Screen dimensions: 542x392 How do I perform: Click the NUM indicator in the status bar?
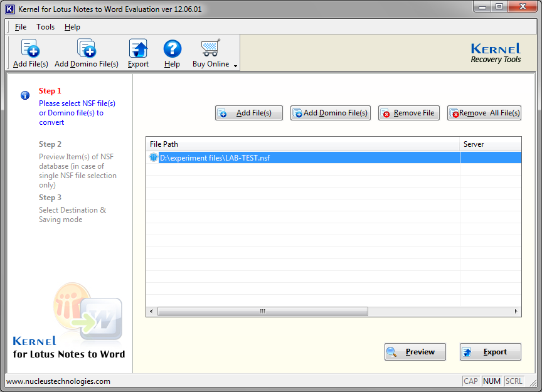[x=492, y=381]
